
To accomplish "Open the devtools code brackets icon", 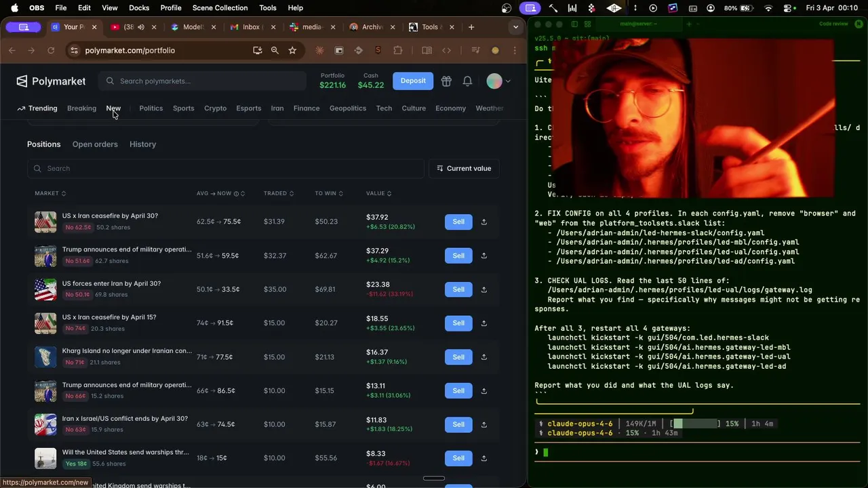I will coord(446,50).
